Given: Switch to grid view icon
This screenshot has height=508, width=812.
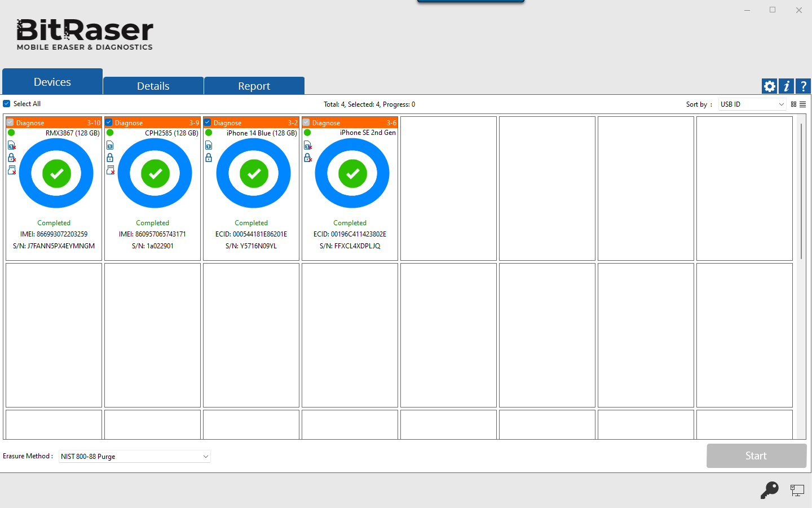Looking at the screenshot, I should (793, 104).
